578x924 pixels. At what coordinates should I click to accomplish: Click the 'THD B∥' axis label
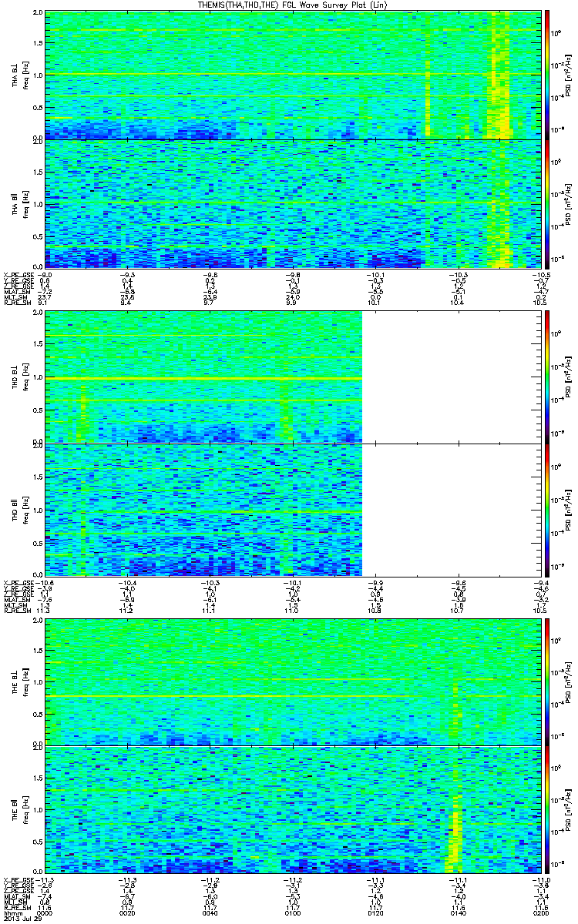(15, 510)
